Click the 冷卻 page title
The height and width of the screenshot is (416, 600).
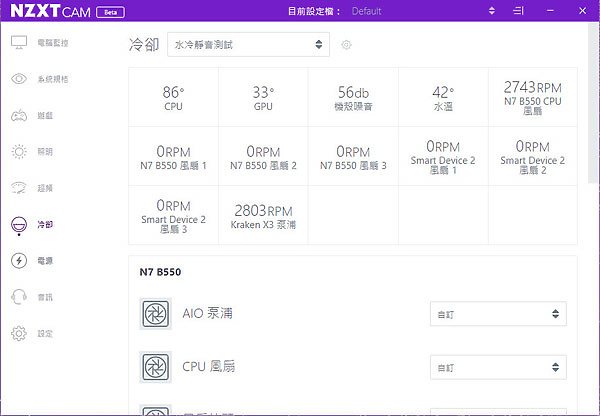point(144,44)
